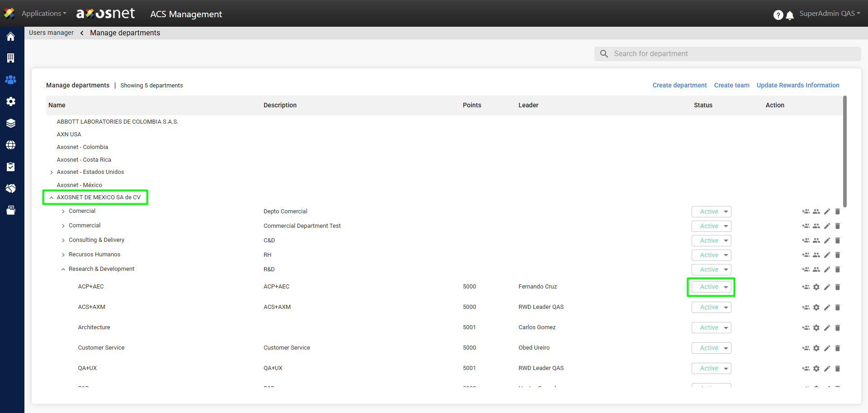Click the axosnet logo in the header

[x=105, y=14]
